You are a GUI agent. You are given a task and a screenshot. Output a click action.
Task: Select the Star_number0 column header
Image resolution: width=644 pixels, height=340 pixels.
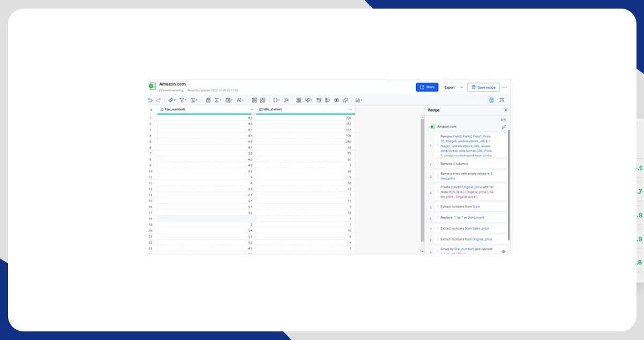206,109
